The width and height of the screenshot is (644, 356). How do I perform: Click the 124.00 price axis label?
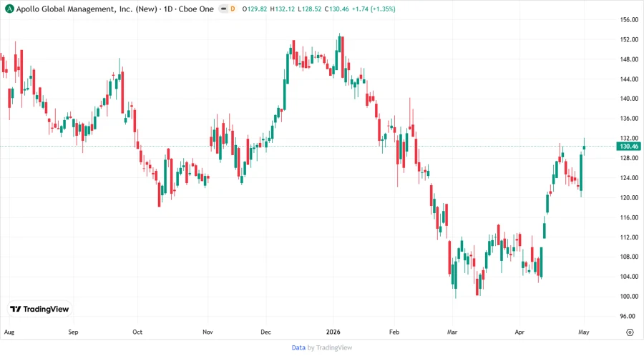click(629, 177)
